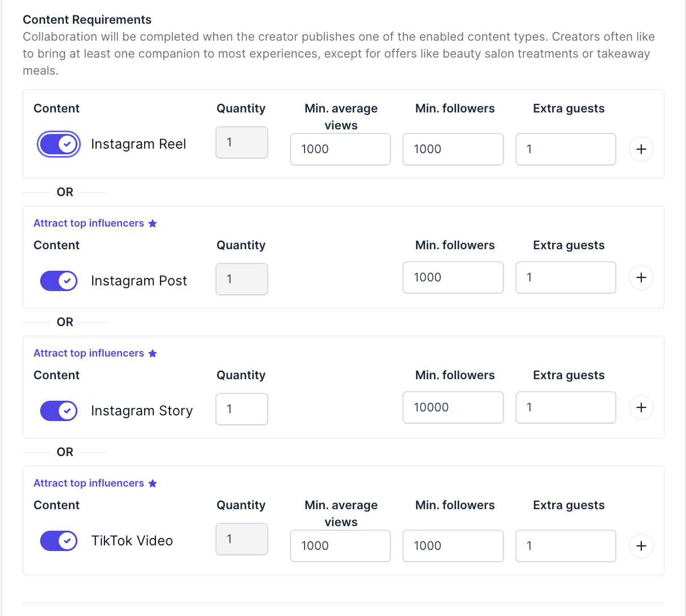Click the plus icon in Instagram Post row

tap(641, 277)
